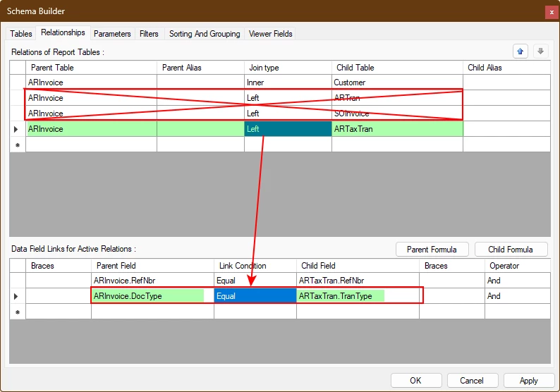The width and height of the screenshot is (560, 392).
Task: Select the Inner join type cell for Customer
Action: 288,82
